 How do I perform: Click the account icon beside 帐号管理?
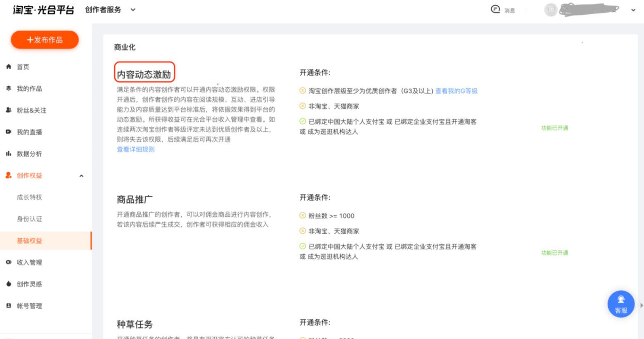tap(9, 306)
